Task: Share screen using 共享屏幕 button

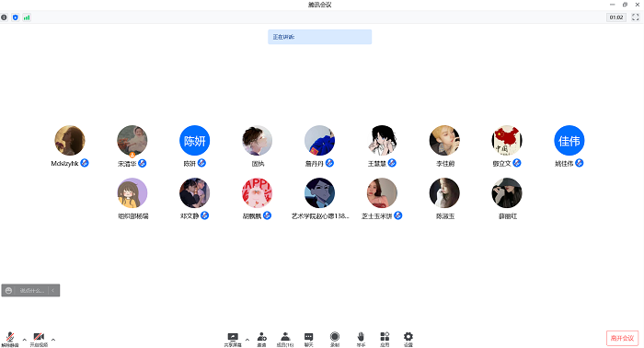Action: [233, 340]
